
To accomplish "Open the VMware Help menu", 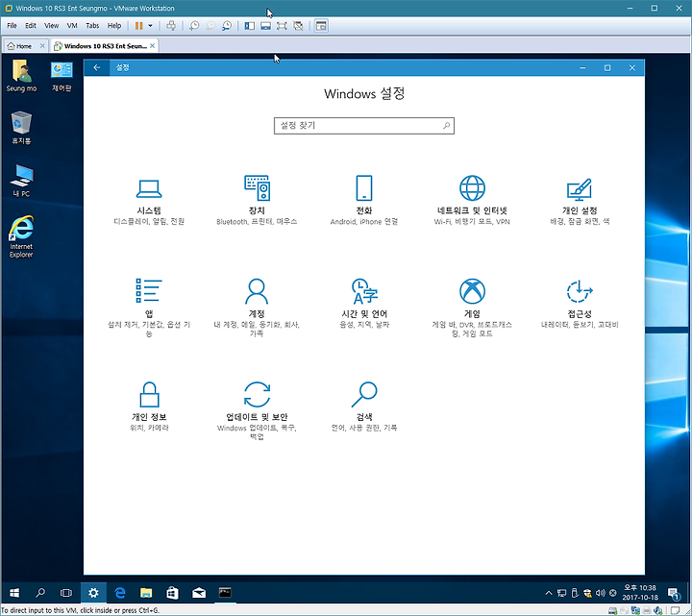I will pyautogui.click(x=114, y=26).
